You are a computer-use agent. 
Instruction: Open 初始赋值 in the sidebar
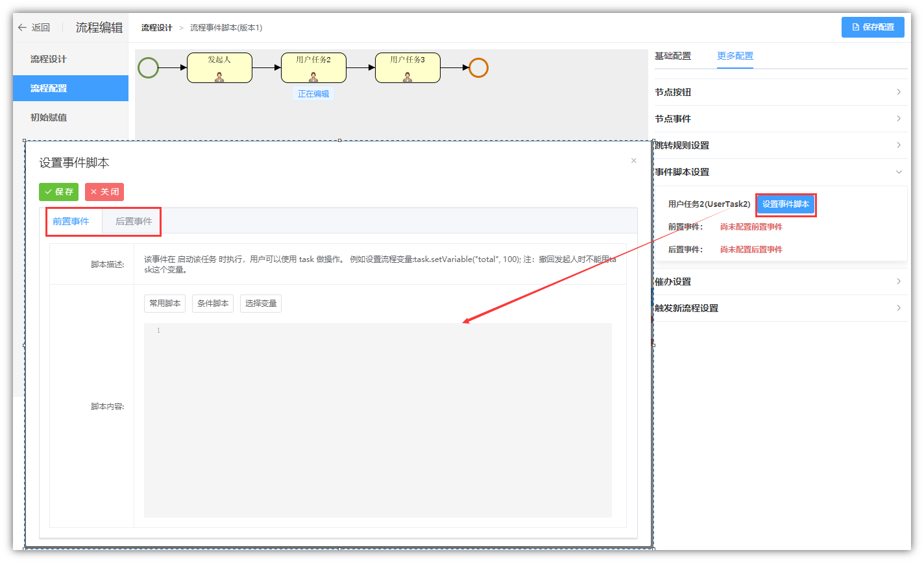click(71, 117)
